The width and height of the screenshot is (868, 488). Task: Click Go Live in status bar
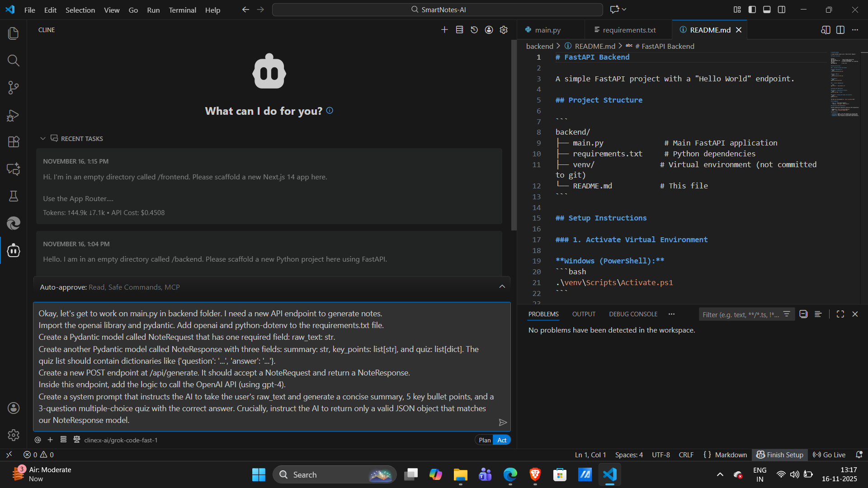829,455
